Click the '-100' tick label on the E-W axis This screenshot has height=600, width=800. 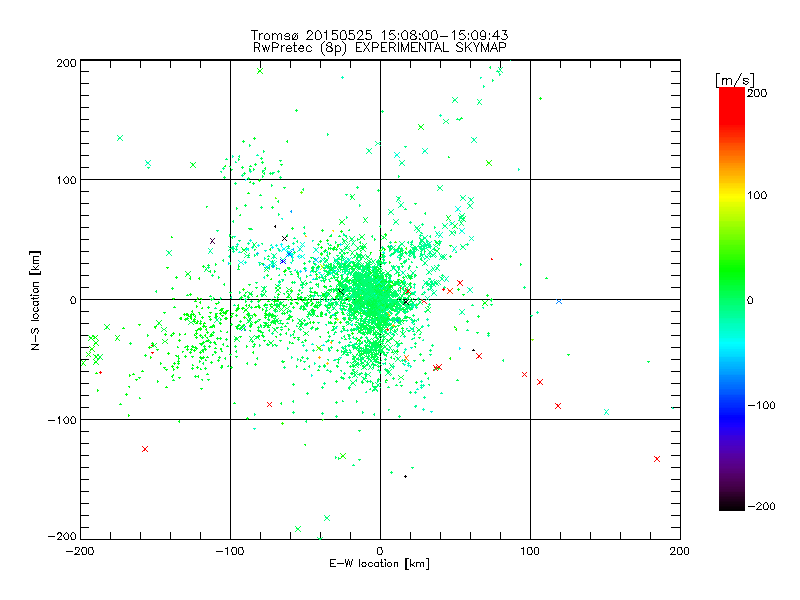coord(230,551)
